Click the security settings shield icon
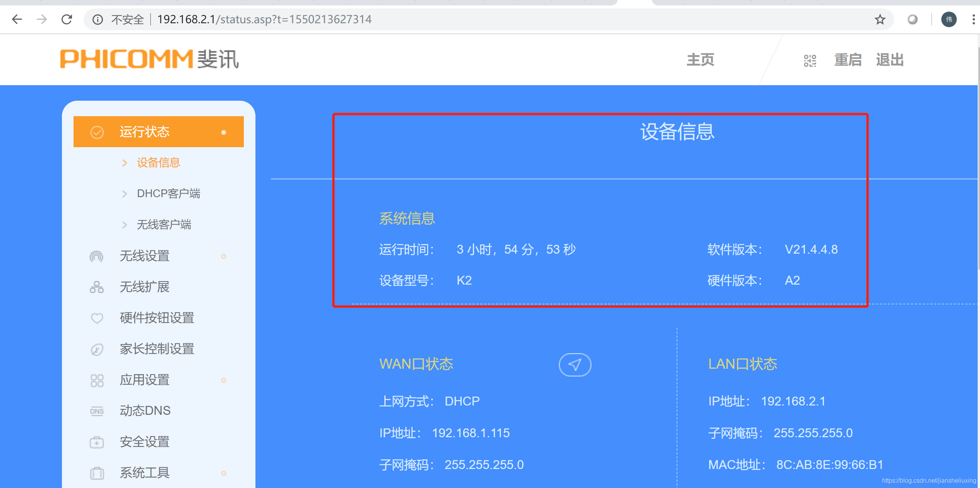Screen dimensions: 980x488 (x=96, y=442)
